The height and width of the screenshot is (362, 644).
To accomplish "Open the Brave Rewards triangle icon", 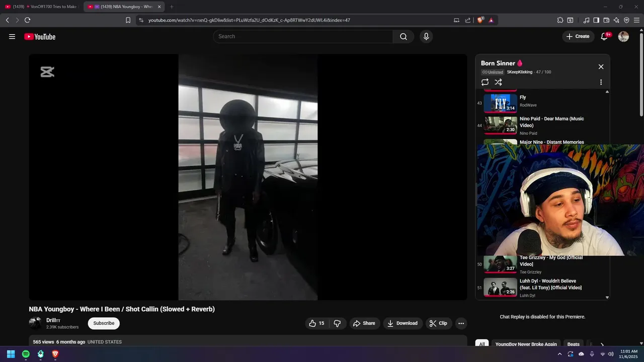I will (x=491, y=20).
